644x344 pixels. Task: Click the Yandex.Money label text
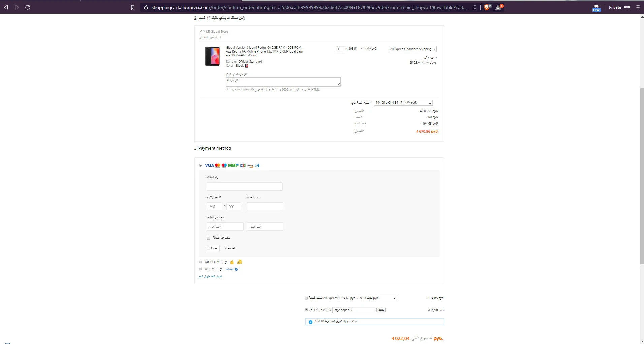tap(216, 262)
